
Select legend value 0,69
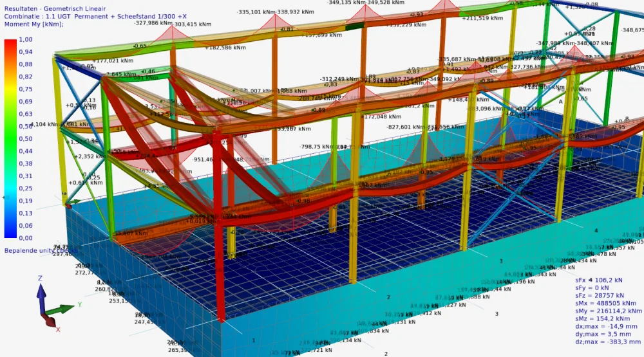click(x=26, y=102)
